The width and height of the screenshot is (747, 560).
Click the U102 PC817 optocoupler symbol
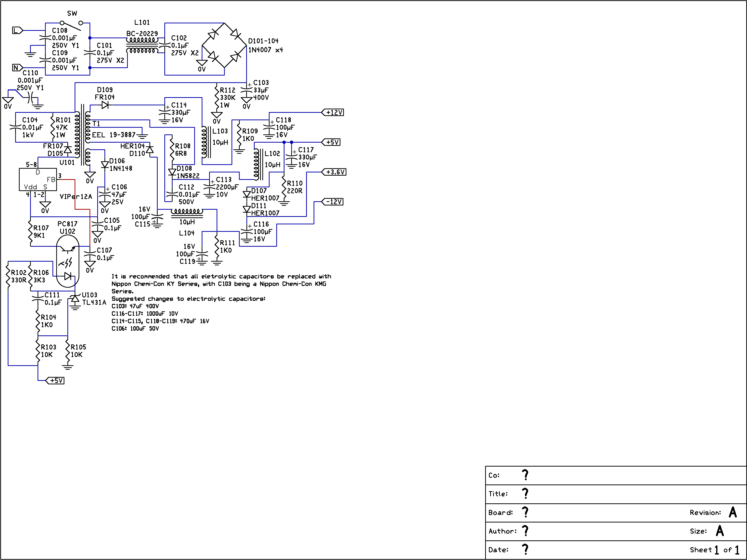68,261
